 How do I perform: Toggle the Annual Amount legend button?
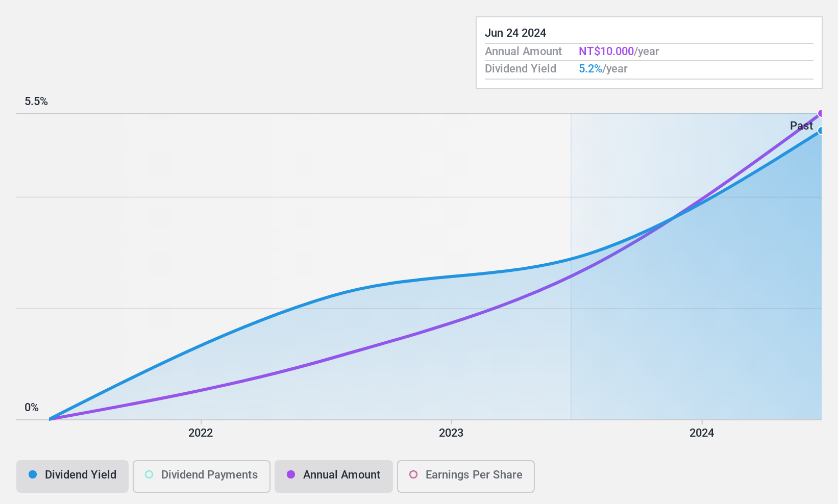click(333, 476)
